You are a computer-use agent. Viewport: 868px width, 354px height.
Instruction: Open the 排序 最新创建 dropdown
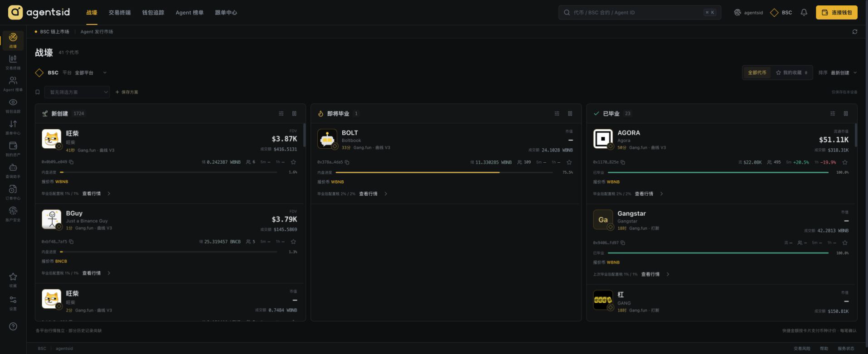click(838, 73)
